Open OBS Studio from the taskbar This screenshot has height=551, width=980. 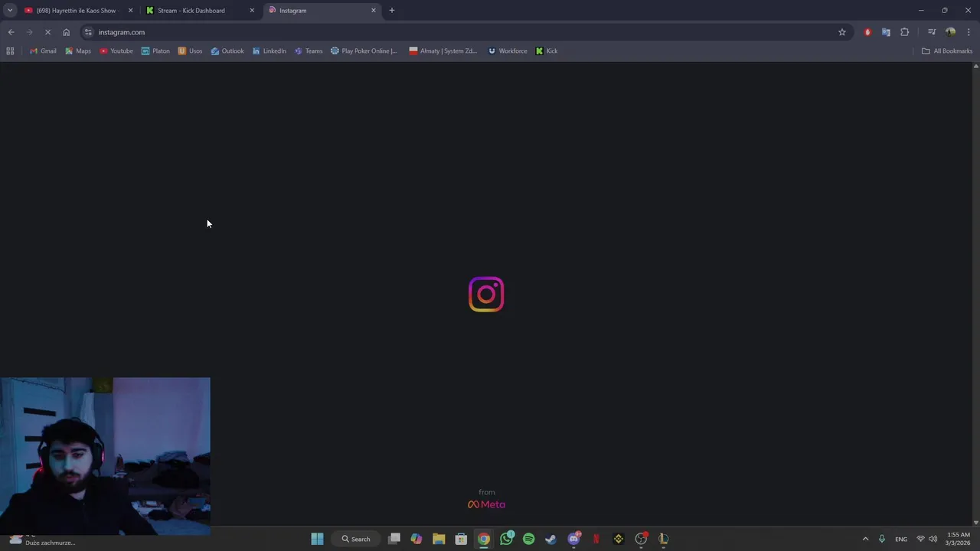(x=641, y=539)
